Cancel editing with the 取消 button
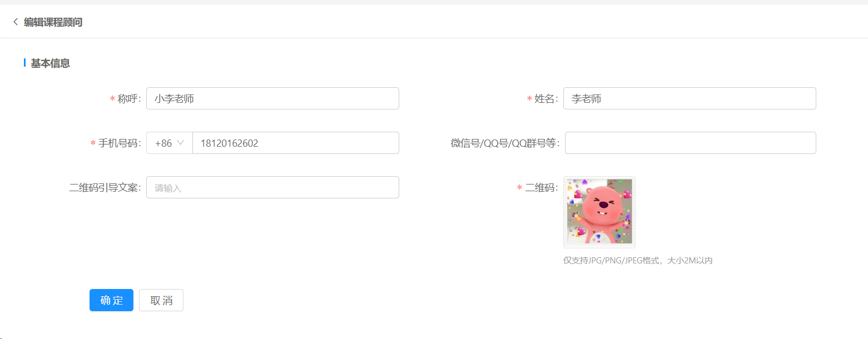868x339 pixels. tap(161, 300)
